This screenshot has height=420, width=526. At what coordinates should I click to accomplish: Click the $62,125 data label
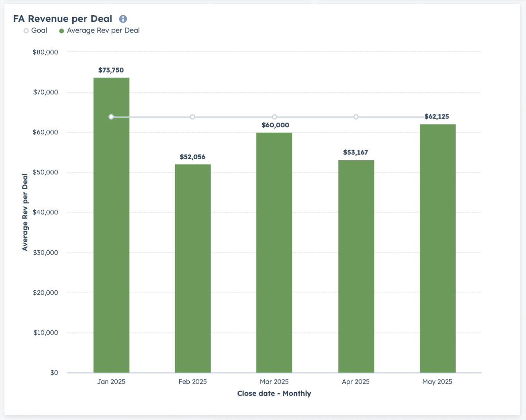tap(437, 117)
